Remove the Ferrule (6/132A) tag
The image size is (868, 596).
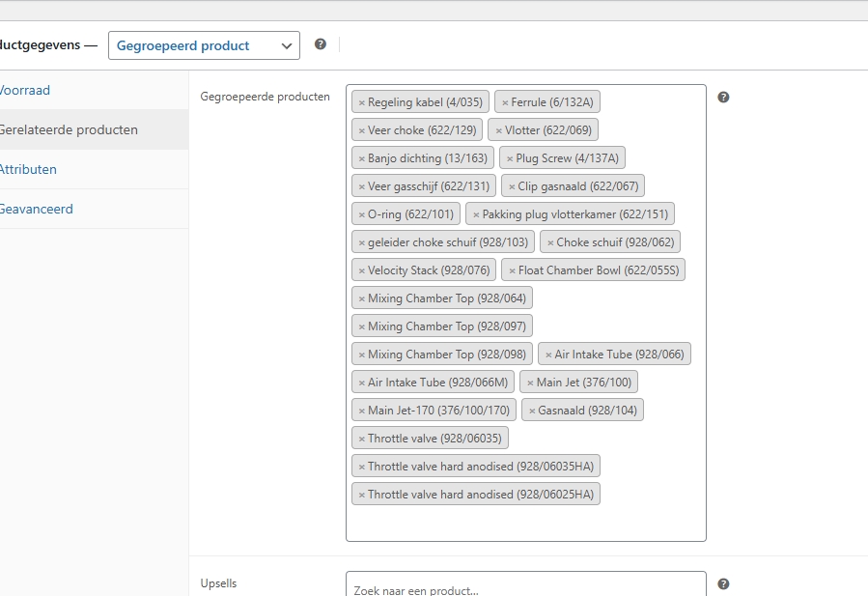(505, 102)
